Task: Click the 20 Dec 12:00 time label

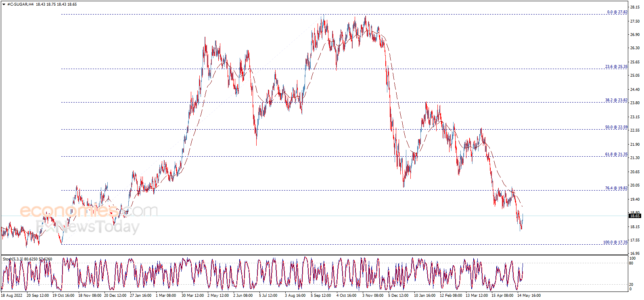Action: point(116,295)
